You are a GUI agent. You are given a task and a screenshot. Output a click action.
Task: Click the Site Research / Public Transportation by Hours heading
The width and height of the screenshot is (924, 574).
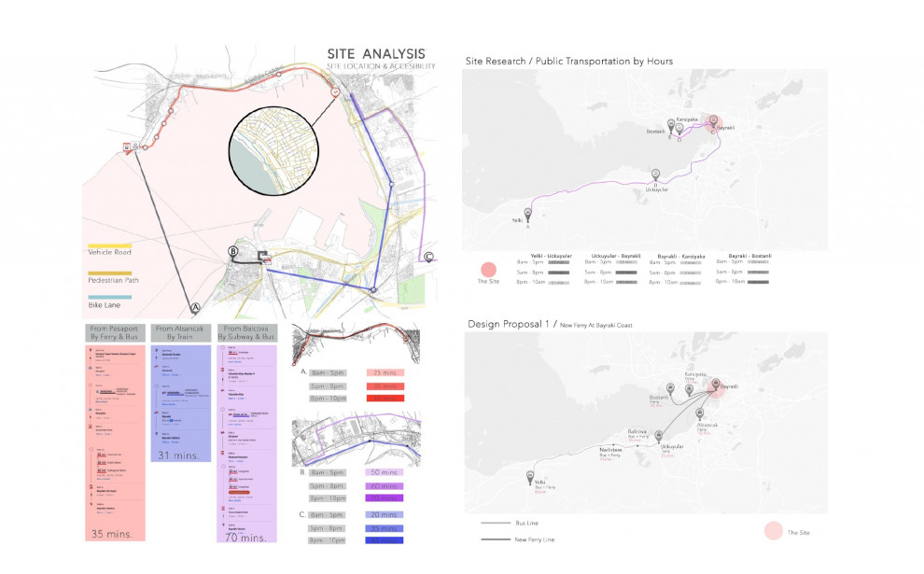[569, 62]
